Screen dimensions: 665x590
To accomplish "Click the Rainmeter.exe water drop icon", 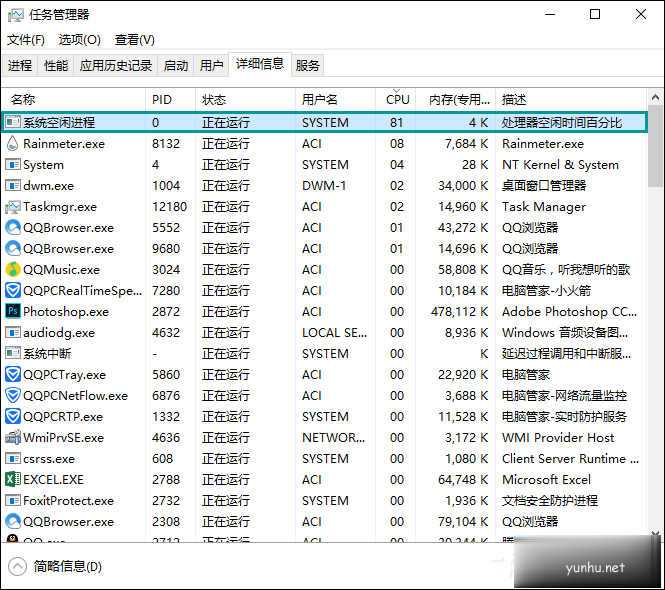I will coord(13,144).
